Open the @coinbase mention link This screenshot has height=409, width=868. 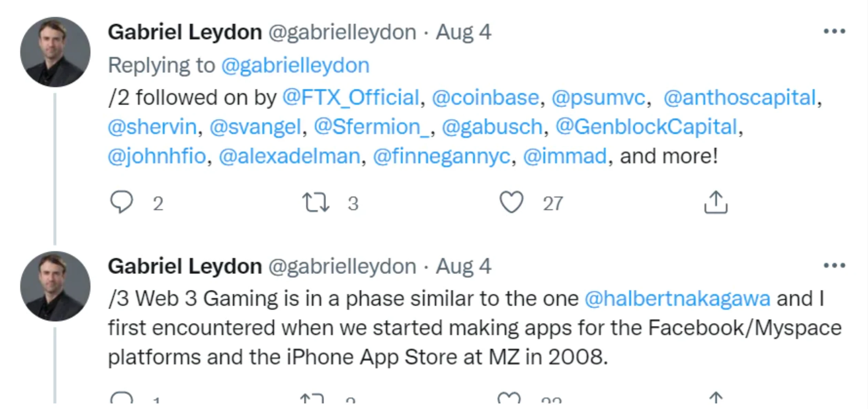pyautogui.click(x=485, y=97)
